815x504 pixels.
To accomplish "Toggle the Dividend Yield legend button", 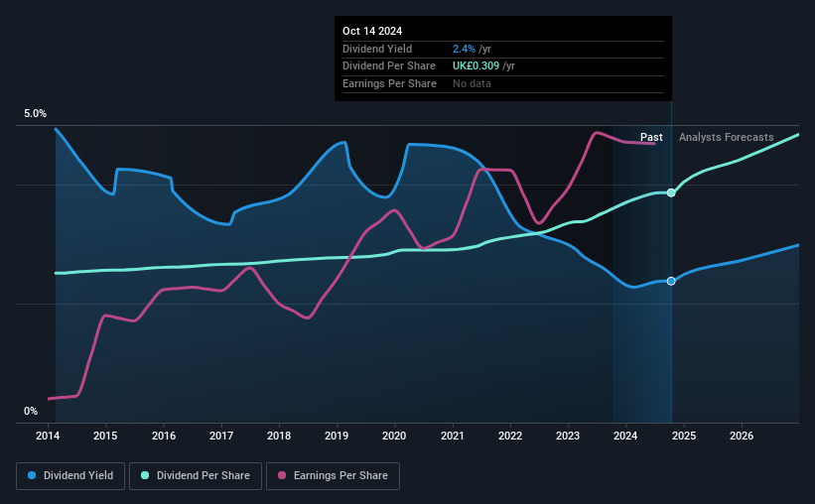I will click(70, 476).
